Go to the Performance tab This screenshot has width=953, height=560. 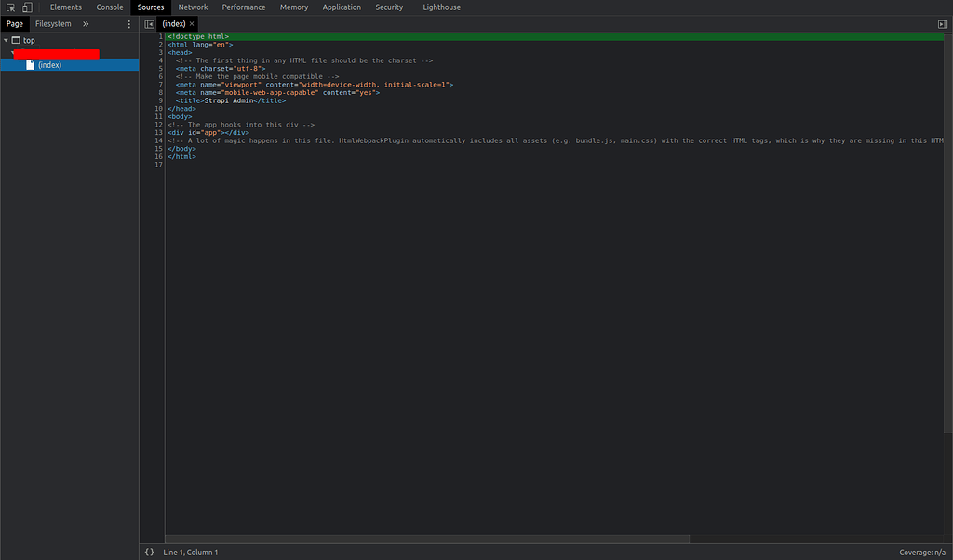pos(244,7)
